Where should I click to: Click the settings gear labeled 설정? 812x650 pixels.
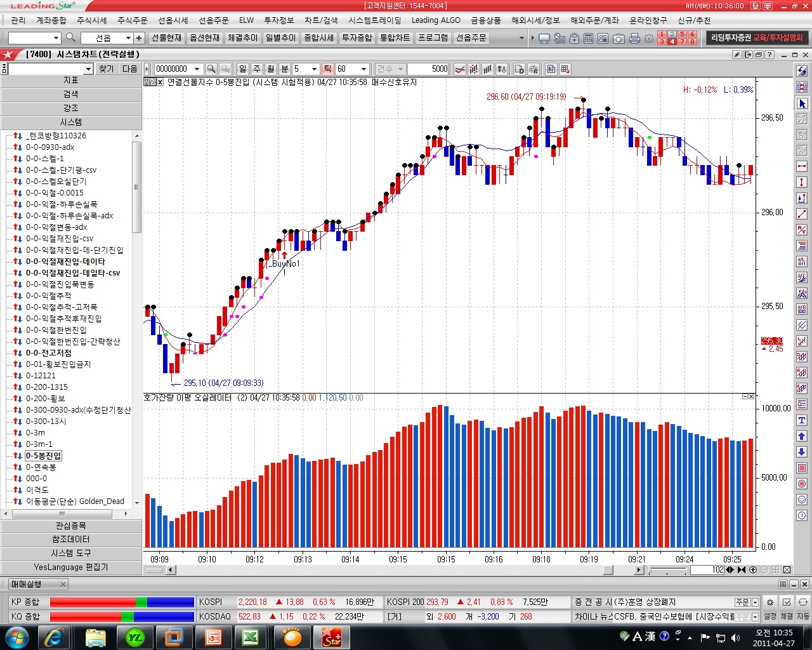tap(769, 608)
